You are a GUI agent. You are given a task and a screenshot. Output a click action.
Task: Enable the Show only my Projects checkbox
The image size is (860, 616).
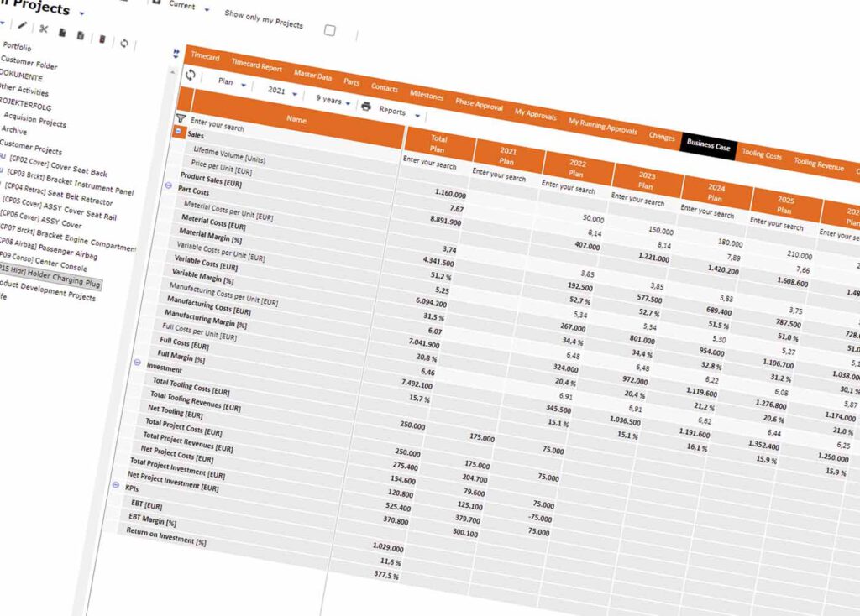coord(329,30)
